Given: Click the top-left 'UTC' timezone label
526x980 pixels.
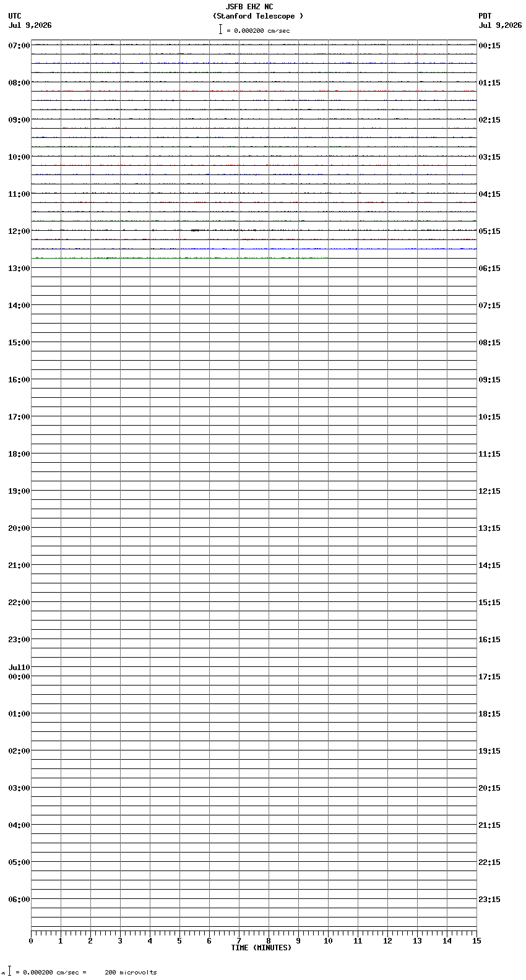Looking at the screenshot, I should click(x=15, y=16).
